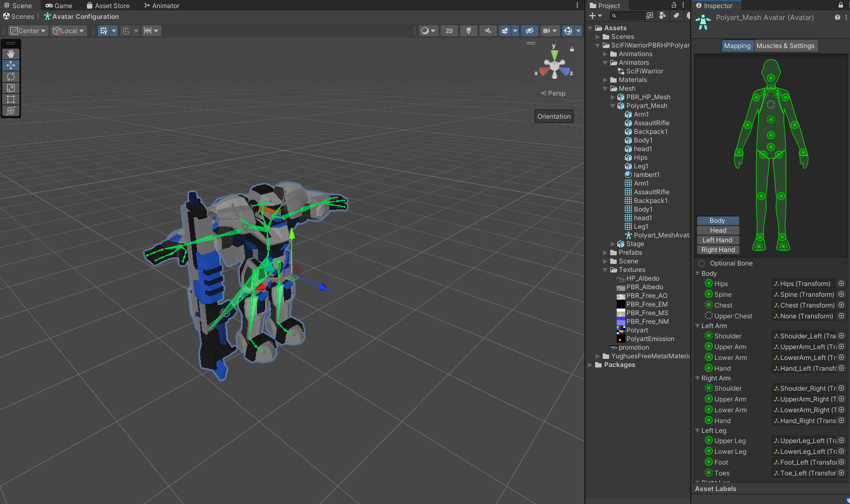Click the Left Hand view button
Viewport: 850px width, 504px height.
(x=718, y=240)
